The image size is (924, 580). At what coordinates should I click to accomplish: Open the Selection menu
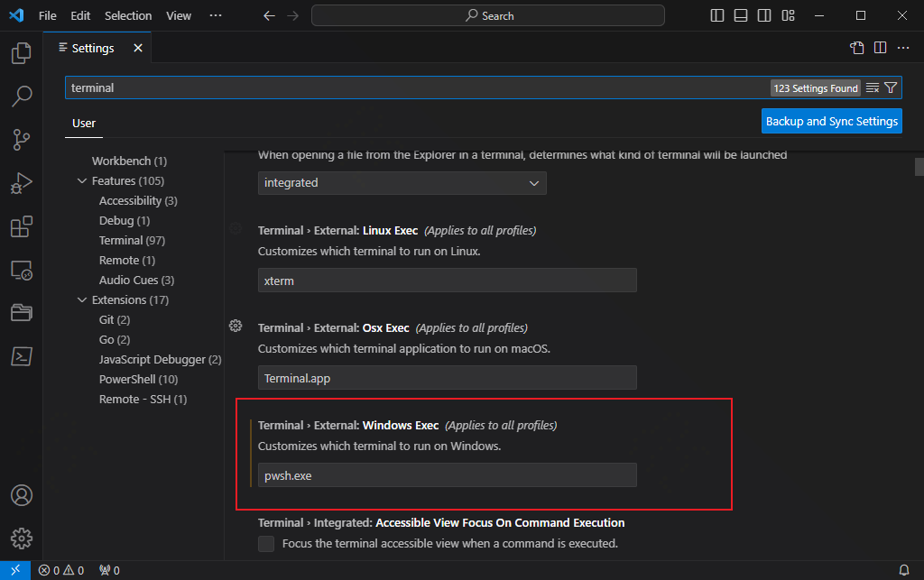128,15
